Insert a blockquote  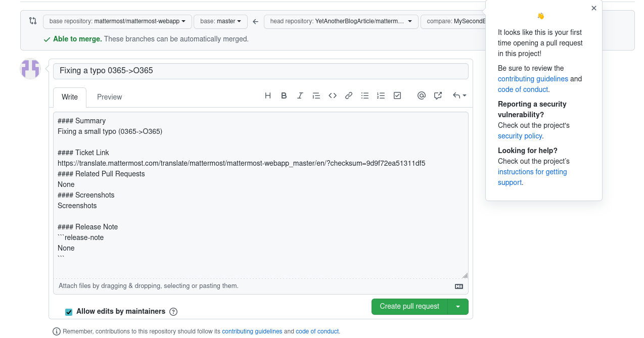pos(316,95)
